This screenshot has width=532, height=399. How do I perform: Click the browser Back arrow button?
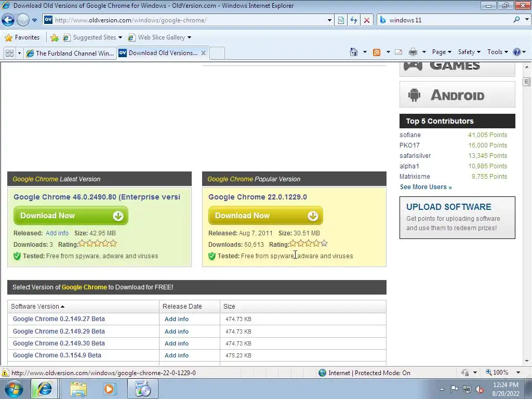pyautogui.click(x=8, y=20)
